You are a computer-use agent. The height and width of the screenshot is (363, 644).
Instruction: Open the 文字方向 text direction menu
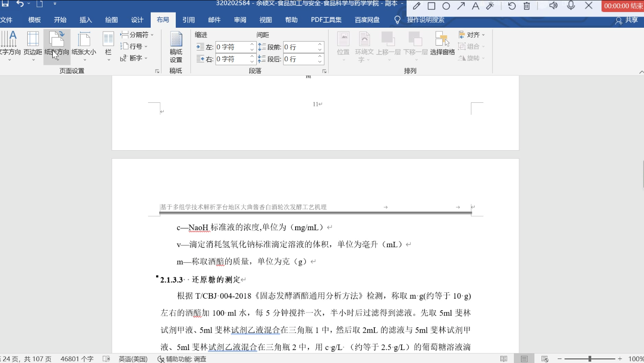point(10,46)
